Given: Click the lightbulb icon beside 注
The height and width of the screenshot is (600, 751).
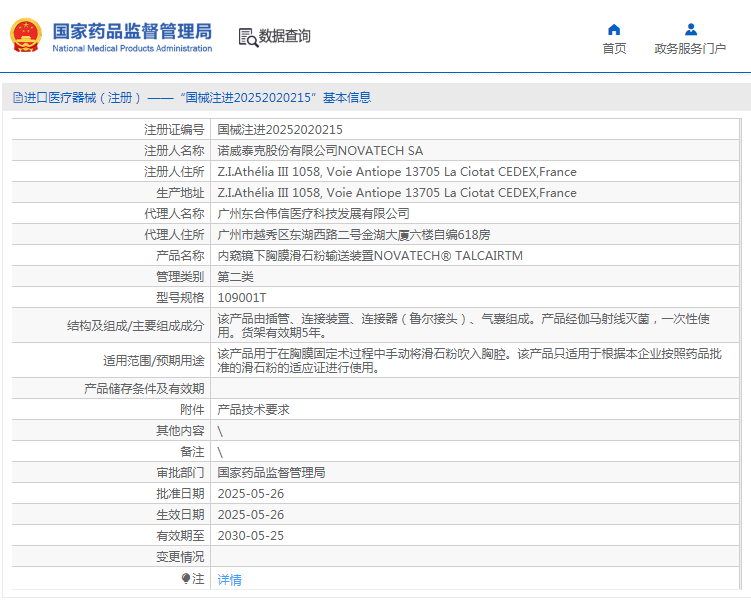Looking at the screenshot, I should click(x=186, y=579).
